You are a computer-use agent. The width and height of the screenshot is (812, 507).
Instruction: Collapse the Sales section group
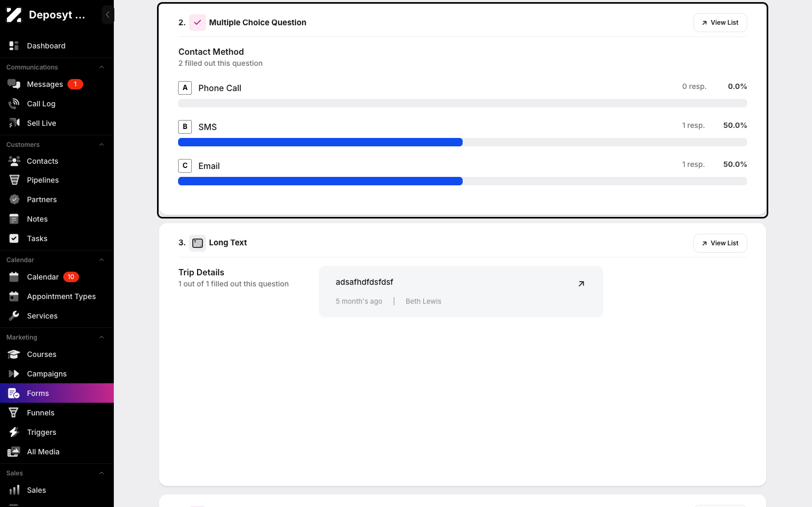pos(102,473)
